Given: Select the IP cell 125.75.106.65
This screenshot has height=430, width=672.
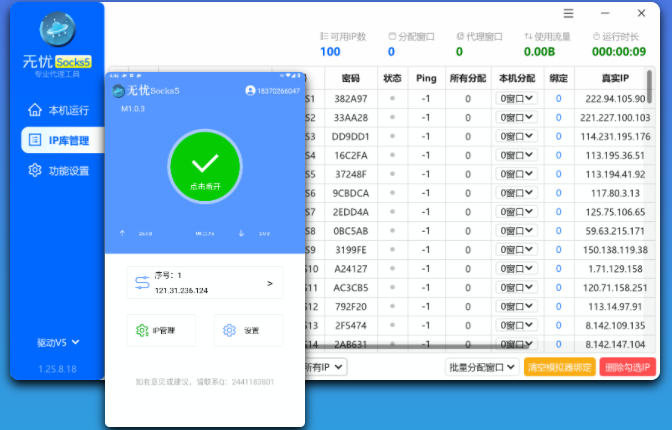Looking at the screenshot, I should [x=615, y=212].
